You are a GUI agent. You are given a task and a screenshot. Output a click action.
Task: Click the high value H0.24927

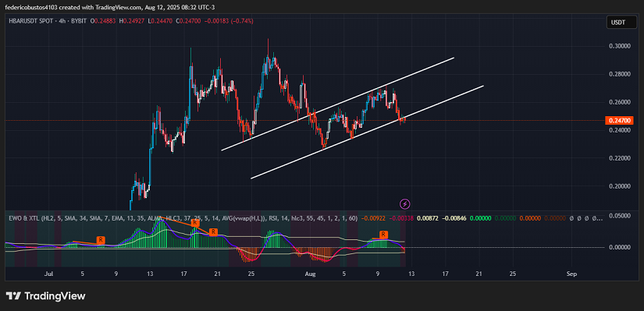[132, 20]
